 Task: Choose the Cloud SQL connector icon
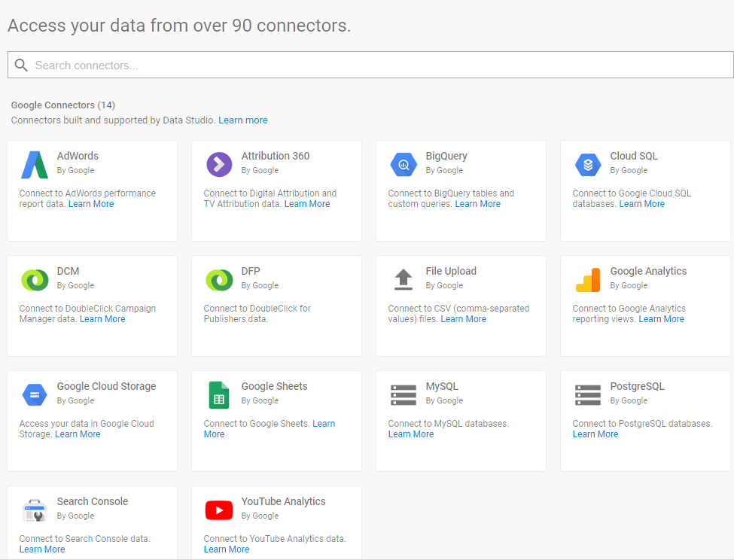point(588,164)
